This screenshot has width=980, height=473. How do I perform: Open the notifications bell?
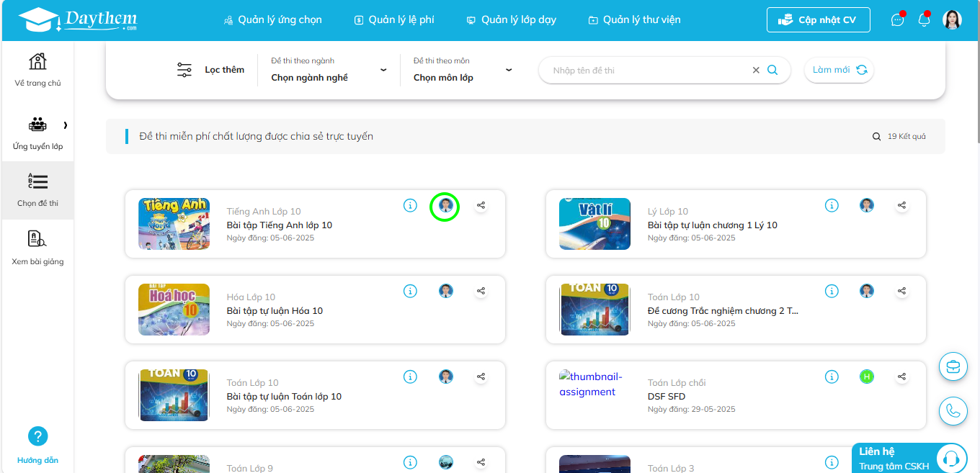[924, 20]
